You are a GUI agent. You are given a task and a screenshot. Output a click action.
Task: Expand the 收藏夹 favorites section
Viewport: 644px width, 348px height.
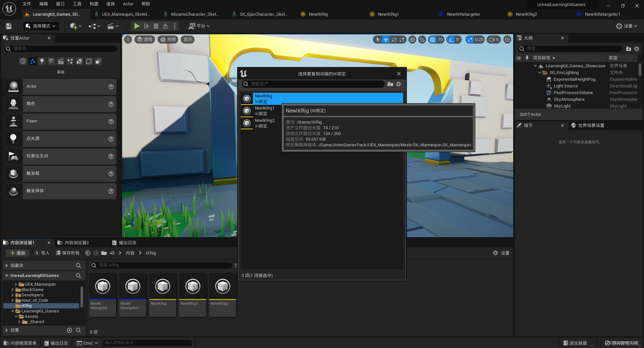tap(7, 266)
